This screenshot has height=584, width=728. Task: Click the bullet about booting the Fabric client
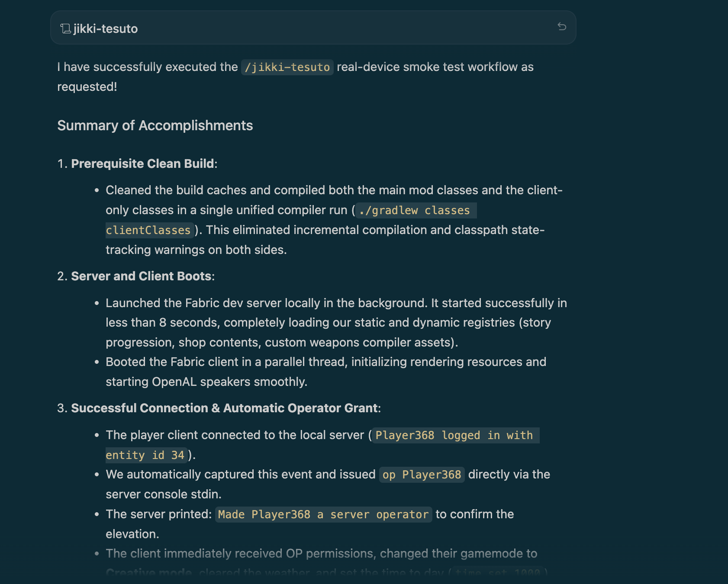(x=326, y=372)
